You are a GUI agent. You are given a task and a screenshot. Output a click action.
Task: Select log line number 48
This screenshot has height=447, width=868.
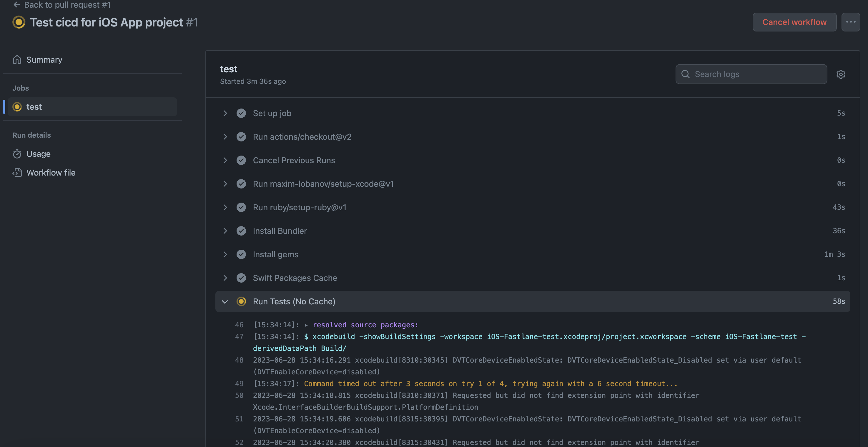tap(239, 360)
